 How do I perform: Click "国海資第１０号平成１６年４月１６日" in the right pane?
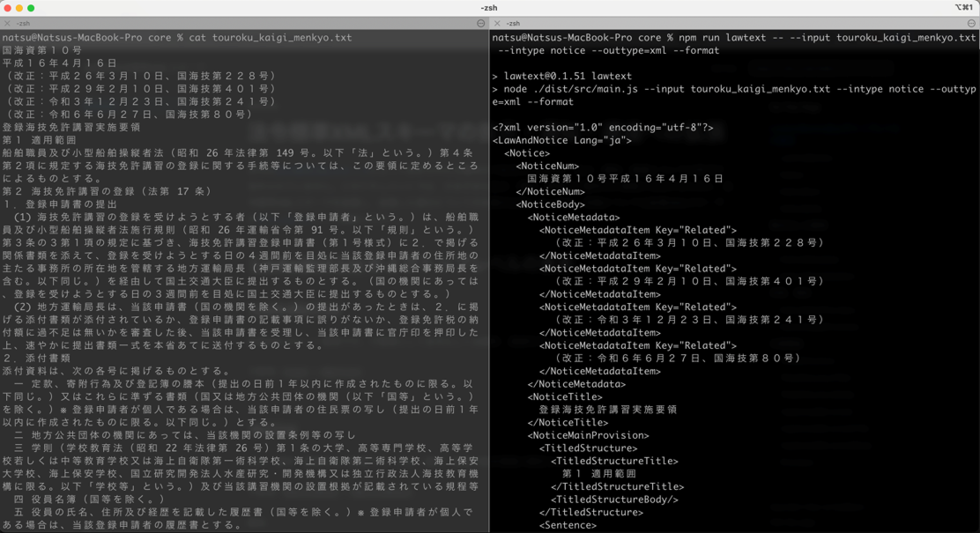point(626,179)
